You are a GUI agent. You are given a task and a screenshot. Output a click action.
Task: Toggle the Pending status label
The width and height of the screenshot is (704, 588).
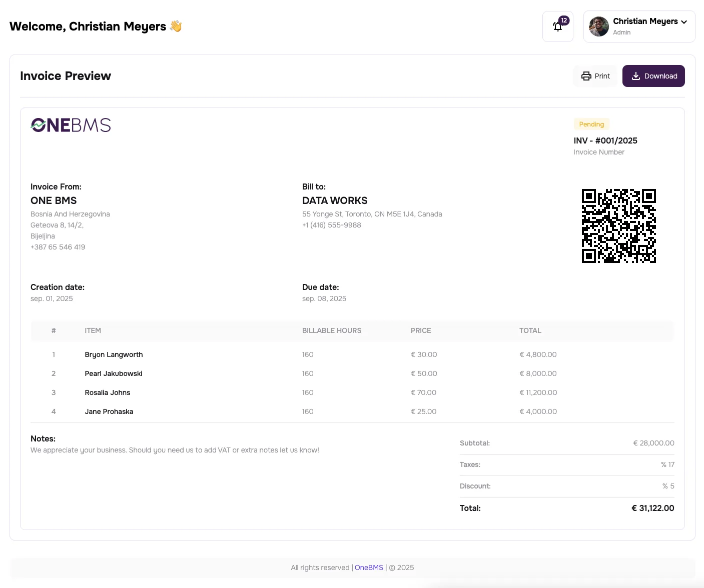[591, 124]
